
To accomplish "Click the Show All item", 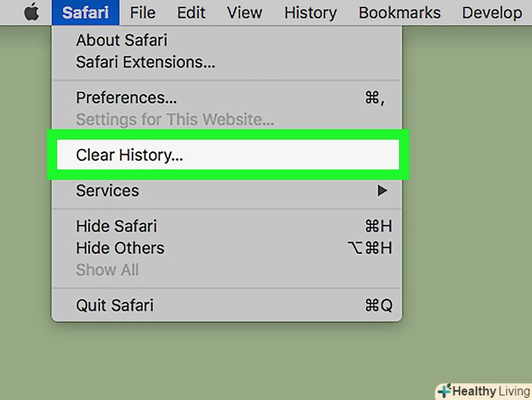I will point(107,270).
